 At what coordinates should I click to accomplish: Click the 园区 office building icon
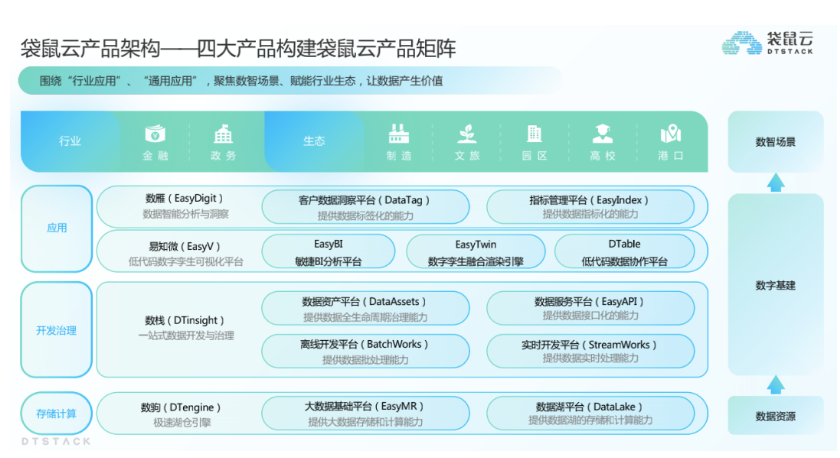[x=534, y=134]
